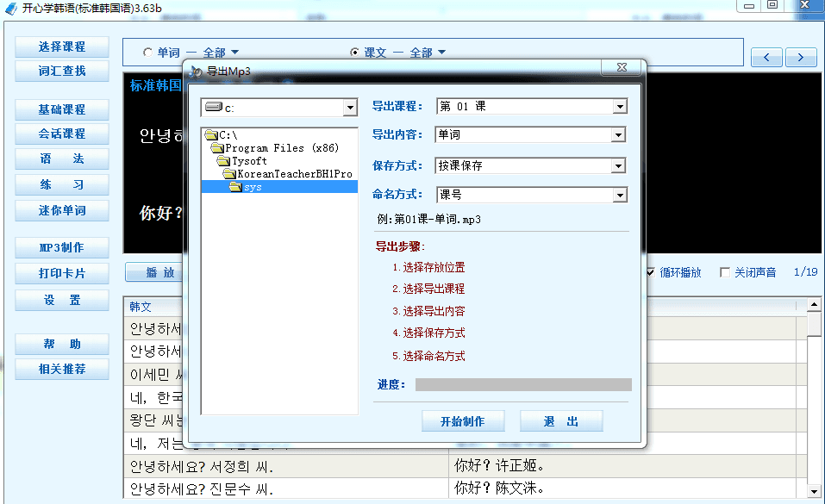This screenshot has height=504, width=825.
Task: Open the 导出内容 dropdown
Action: tap(618, 135)
